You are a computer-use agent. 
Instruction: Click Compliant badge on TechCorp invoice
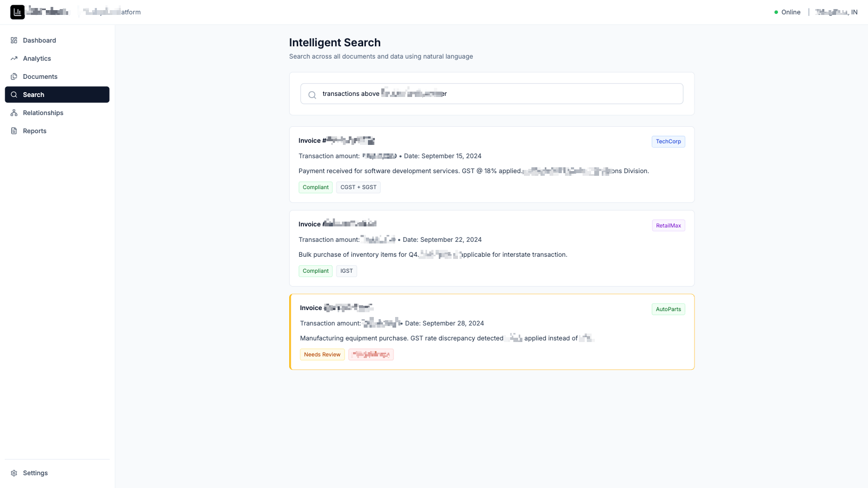[x=316, y=188]
